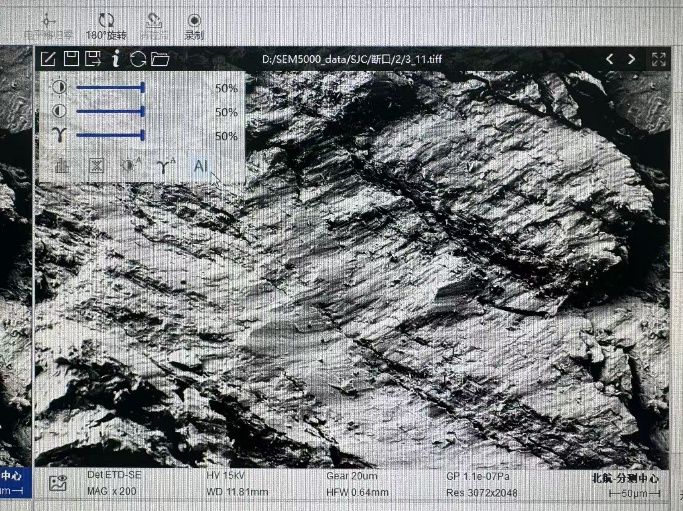Enable AI image enhancement
This screenshot has width=683, height=511.
(x=200, y=166)
